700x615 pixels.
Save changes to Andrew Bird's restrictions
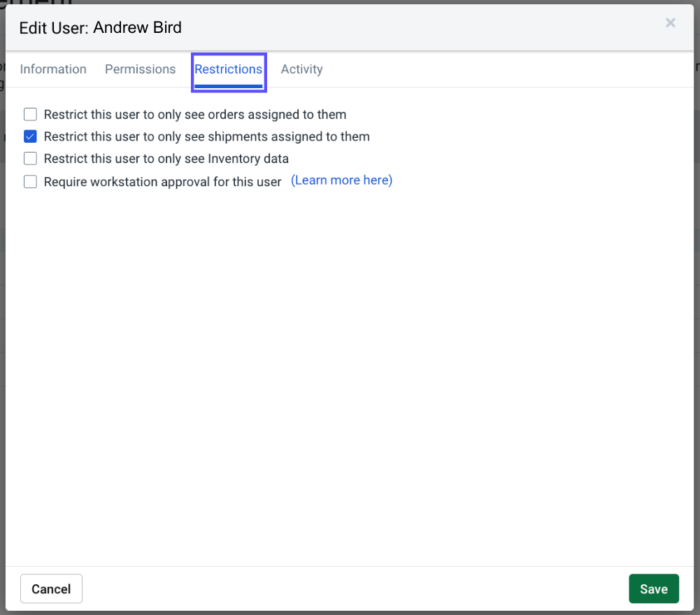[653, 588]
